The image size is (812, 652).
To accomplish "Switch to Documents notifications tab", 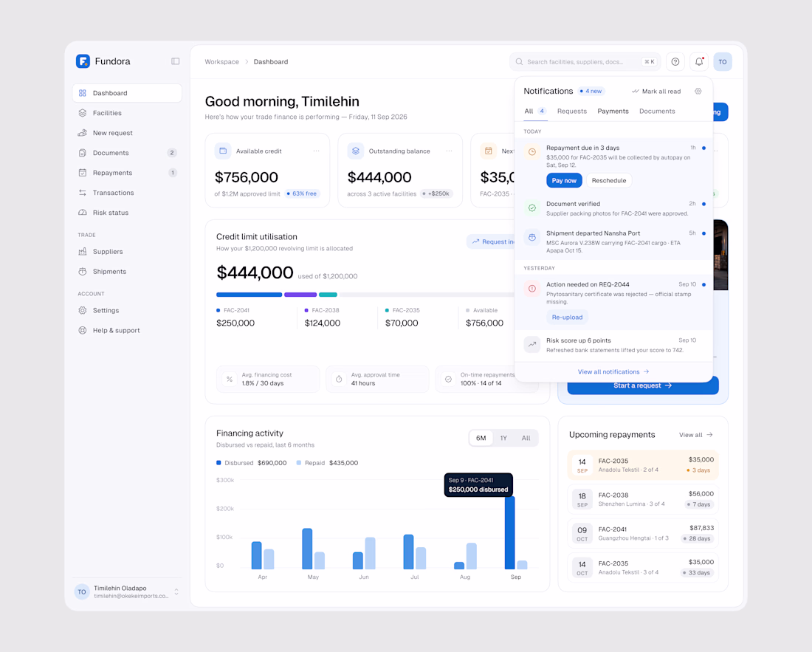I will (657, 111).
